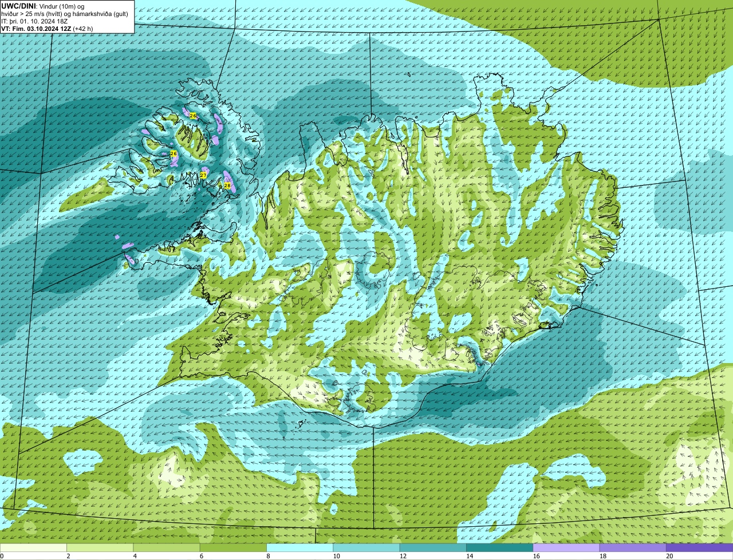The width and height of the screenshot is (733, 560).
Task: Click the yellow 27 max gust marker
Action: (203, 175)
